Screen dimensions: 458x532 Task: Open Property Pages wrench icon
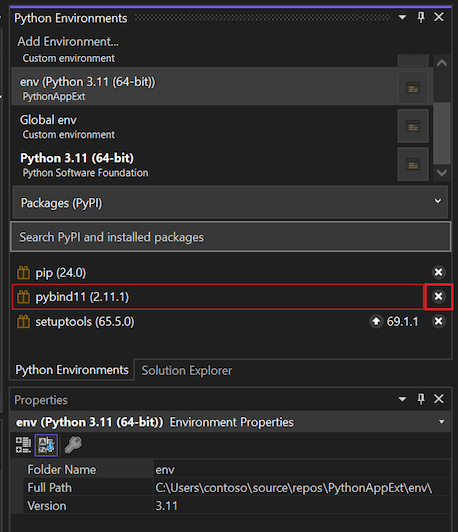[x=73, y=445]
